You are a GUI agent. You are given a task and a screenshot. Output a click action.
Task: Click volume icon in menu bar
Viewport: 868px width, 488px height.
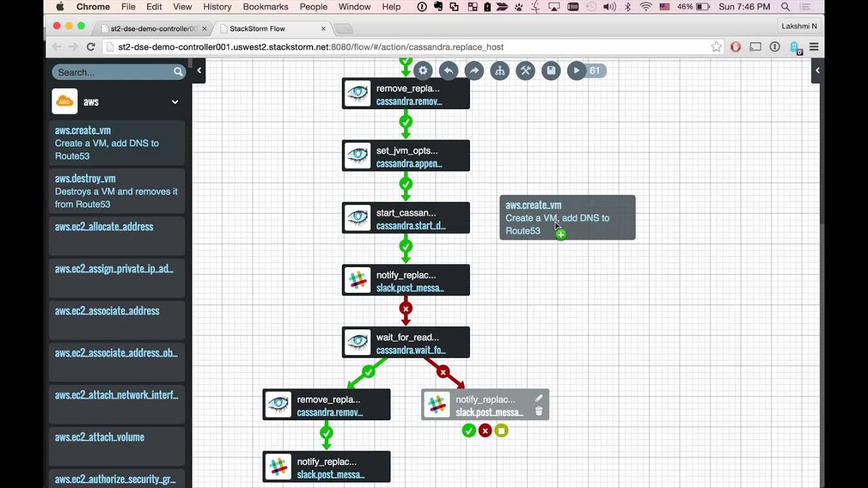point(609,7)
